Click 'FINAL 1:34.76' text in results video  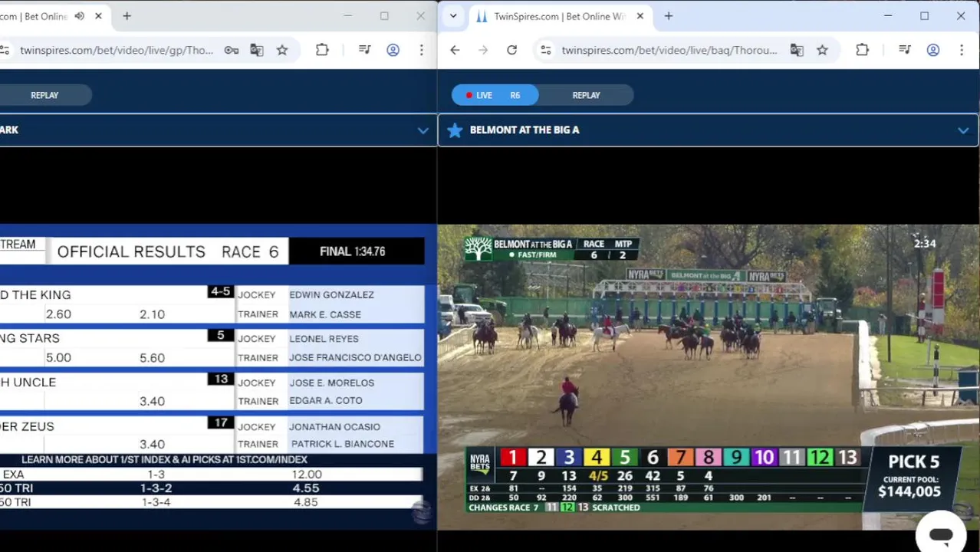353,251
